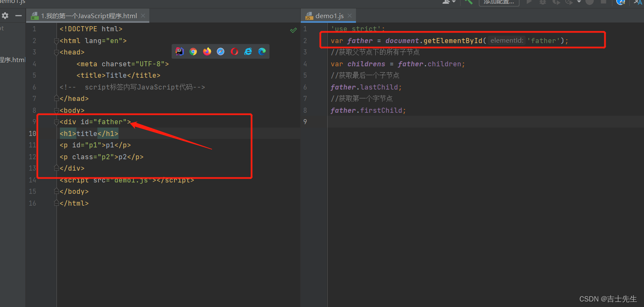The width and height of the screenshot is (644, 307).
Task: Click the elementId parameter hint
Action: coord(507,41)
